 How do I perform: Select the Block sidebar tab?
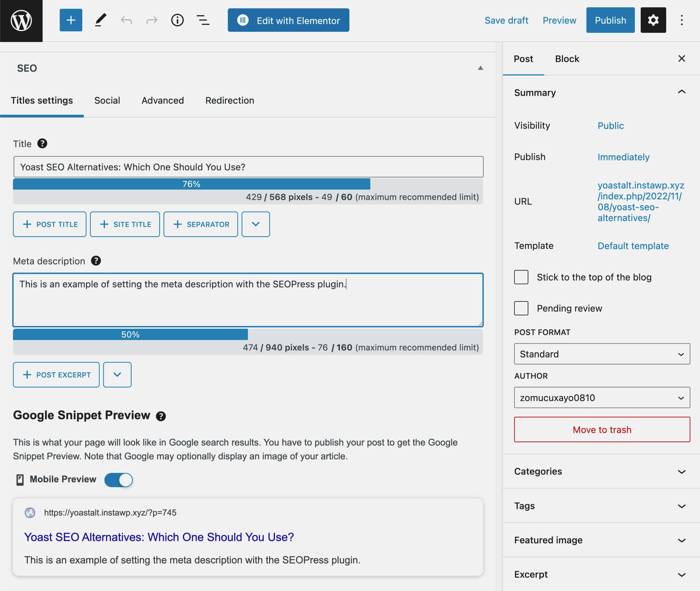(567, 59)
